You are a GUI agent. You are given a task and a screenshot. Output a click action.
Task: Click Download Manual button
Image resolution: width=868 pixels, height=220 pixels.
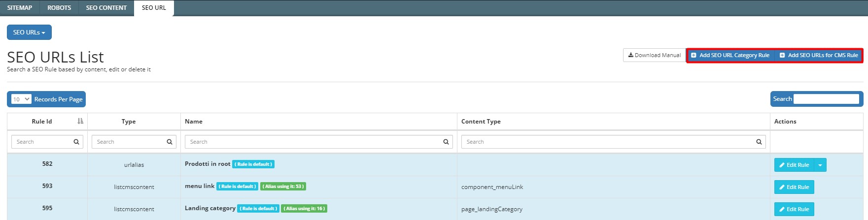[654, 55]
